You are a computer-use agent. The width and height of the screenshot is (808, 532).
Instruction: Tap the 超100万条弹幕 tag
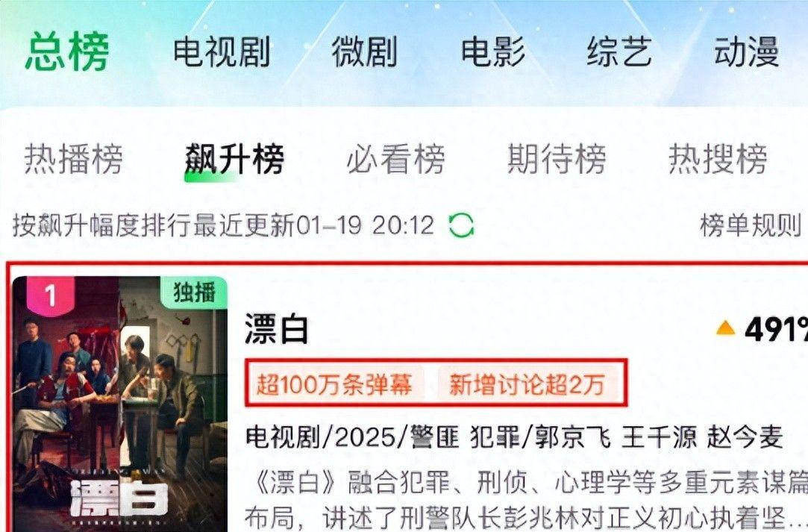(334, 384)
